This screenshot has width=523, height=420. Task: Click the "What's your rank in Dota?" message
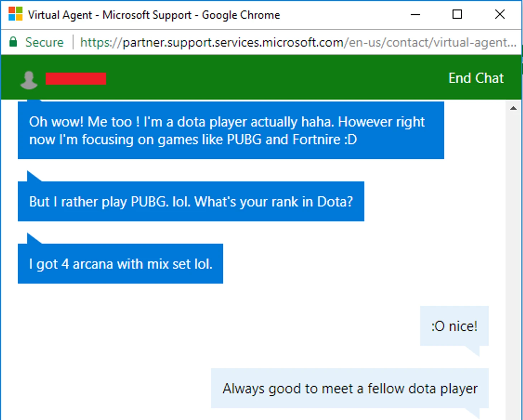point(191,202)
